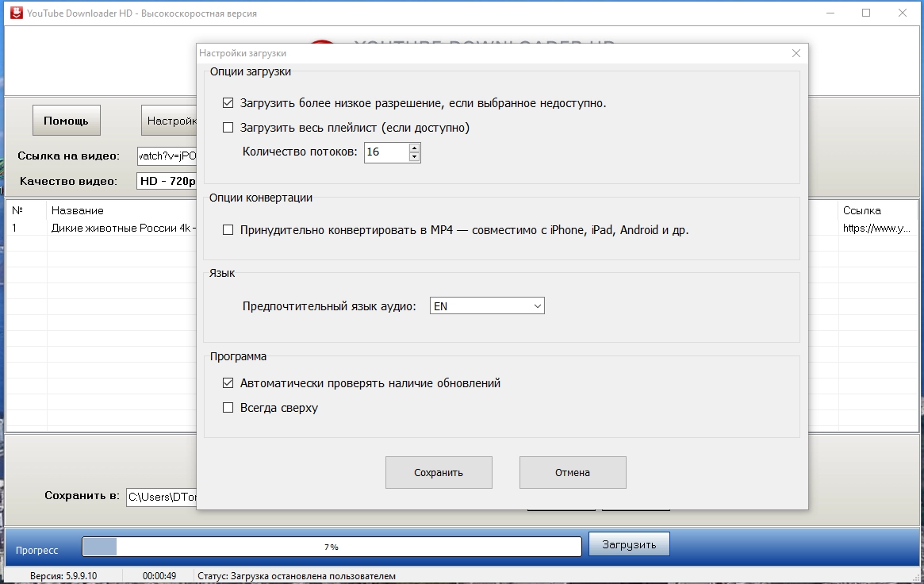924x584 pixels.
Task: Enable forced MP4 conversion checkbox
Action: click(228, 230)
